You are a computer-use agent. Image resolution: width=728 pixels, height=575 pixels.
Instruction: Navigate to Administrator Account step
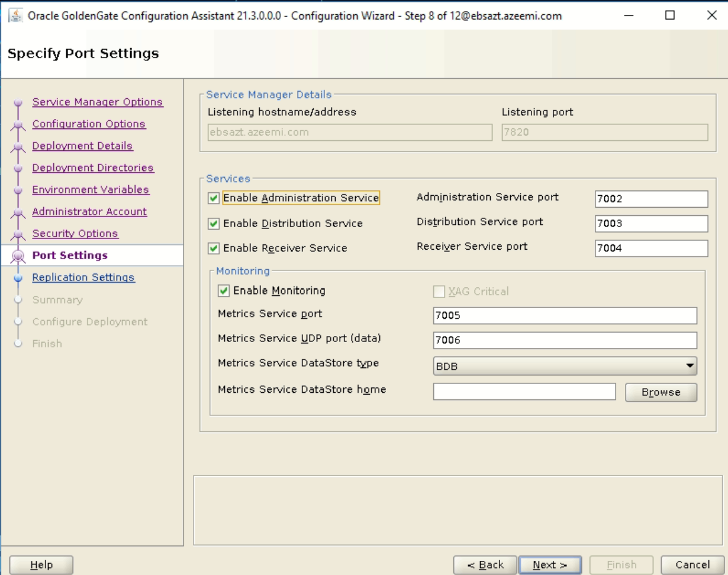(x=89, y=211)
